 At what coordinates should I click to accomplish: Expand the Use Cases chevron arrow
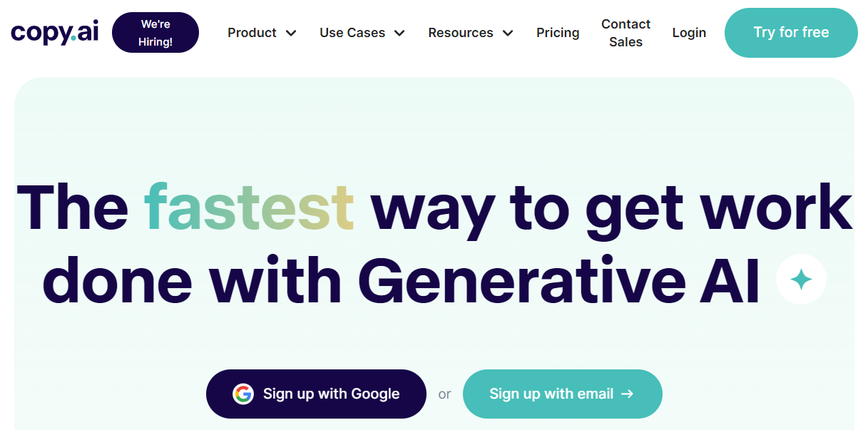[399, 33]
